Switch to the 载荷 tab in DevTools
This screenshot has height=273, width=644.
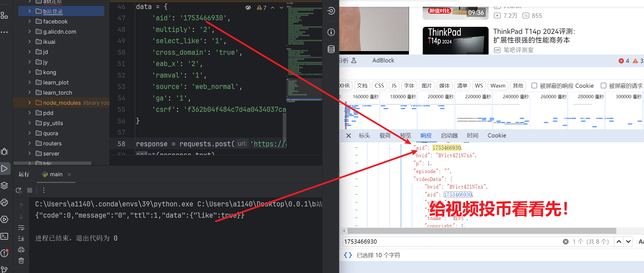[385, 136]
